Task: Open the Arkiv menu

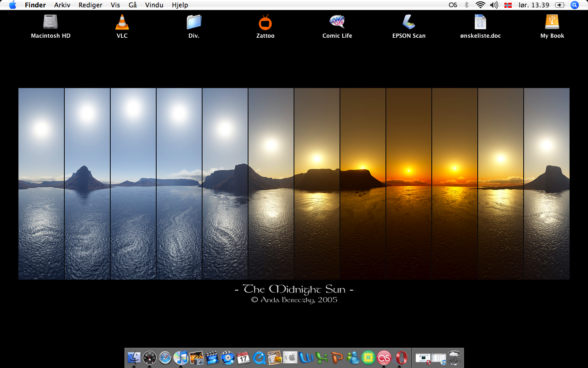Action: tap(62, 5)
